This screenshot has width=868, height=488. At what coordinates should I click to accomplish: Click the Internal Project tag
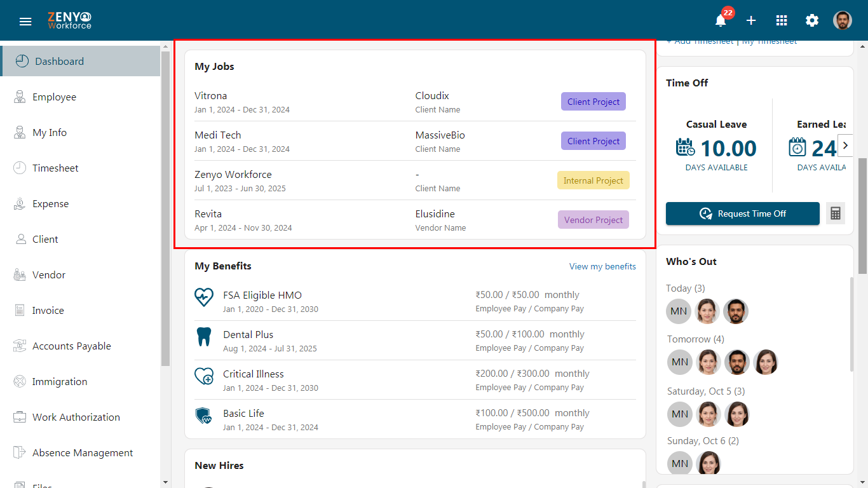[x=593, y=180]
